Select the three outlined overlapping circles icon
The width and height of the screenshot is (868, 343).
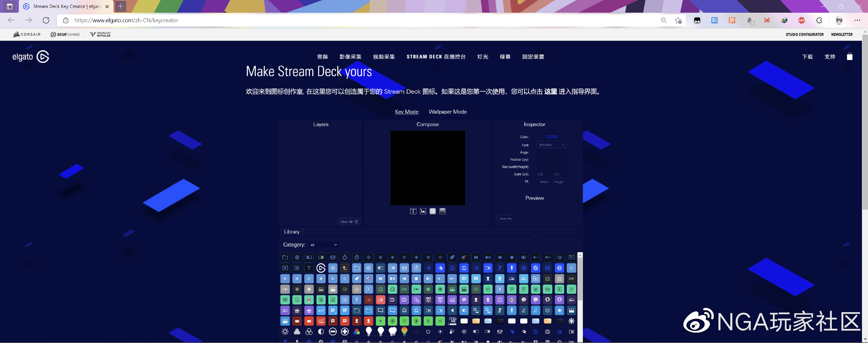(309, 332)
